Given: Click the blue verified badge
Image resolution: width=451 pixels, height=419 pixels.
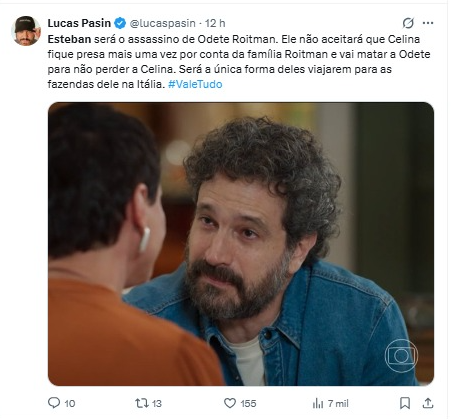Looking at the screenshot, I should click(x=120, y=23).
